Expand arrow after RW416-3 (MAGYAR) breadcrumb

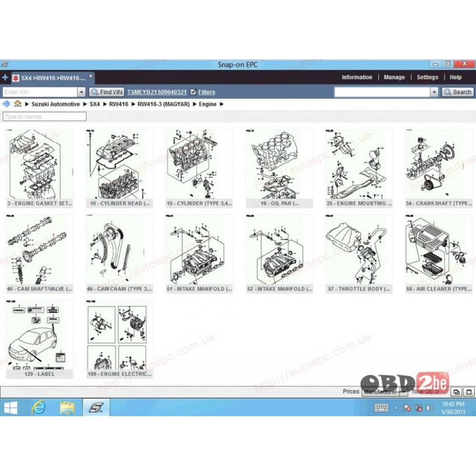195,104
